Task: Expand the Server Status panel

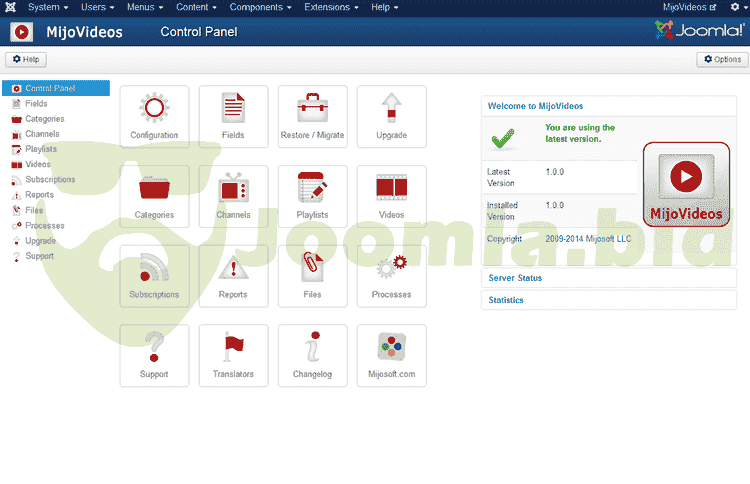Action: [x=515, y=277]
